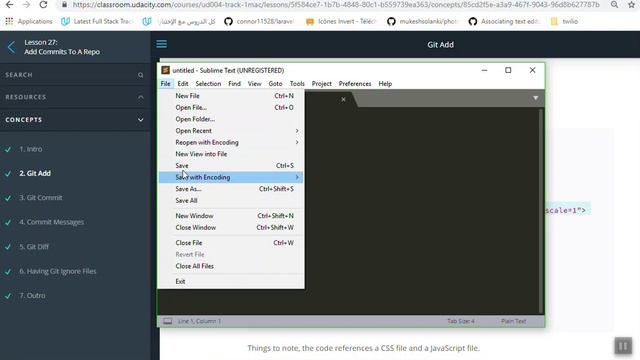
Task: Click the checkmark beside 7. Outro
Action: 8,296
